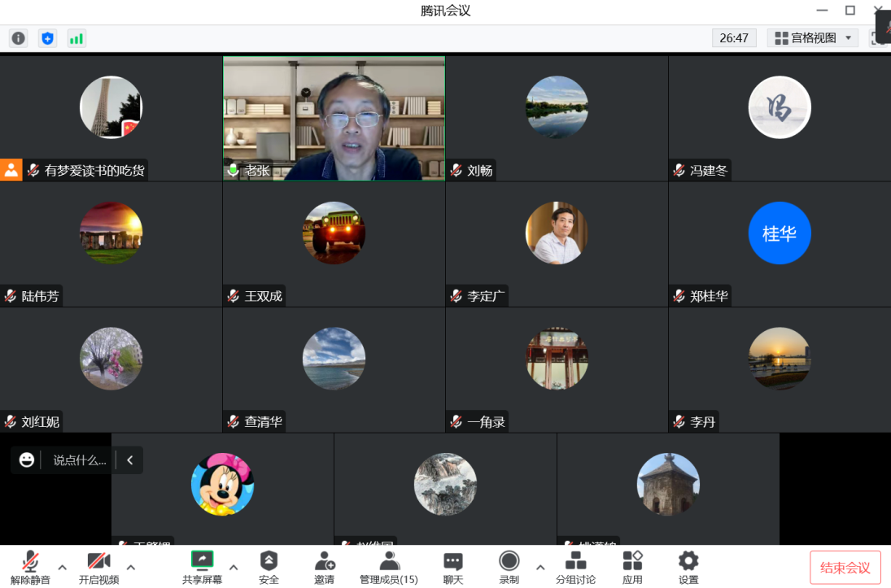
Task: Open 管理成员(15) member list
Action: (x=389, y=566)
